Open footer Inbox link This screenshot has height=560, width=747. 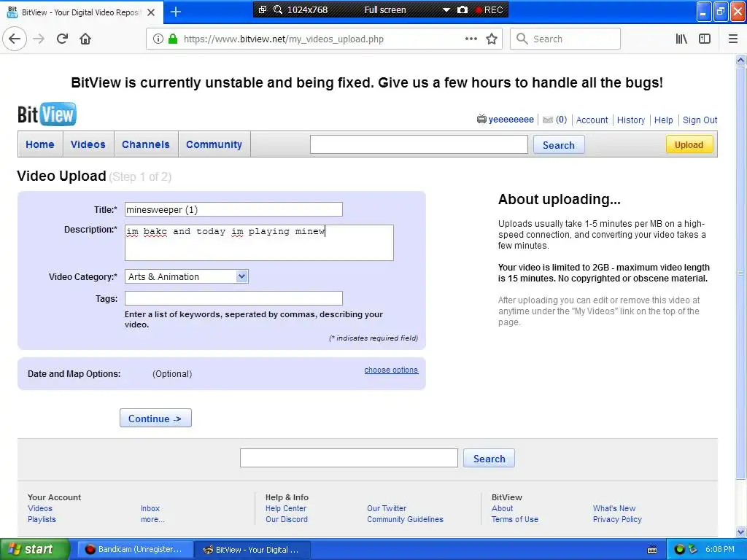(x=150, y=508)
